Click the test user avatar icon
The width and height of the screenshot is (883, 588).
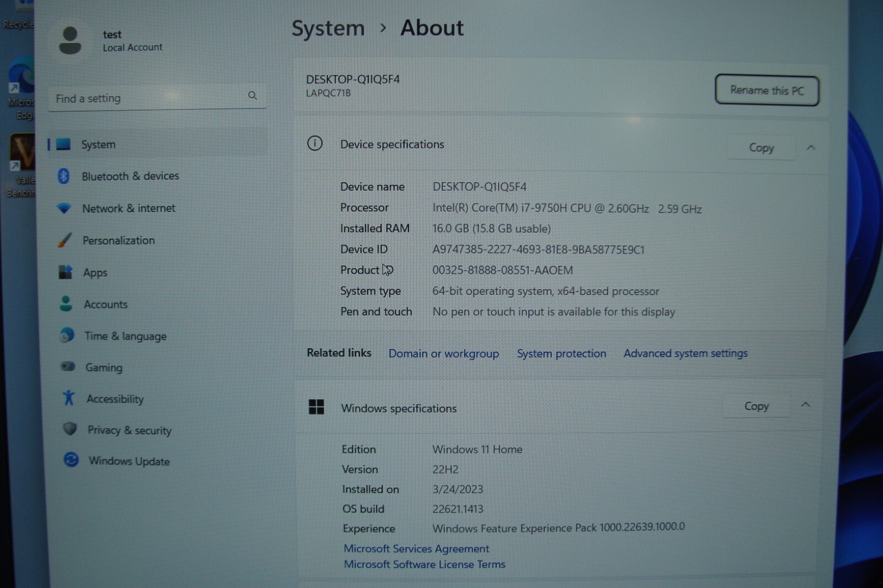click(70, 41)
